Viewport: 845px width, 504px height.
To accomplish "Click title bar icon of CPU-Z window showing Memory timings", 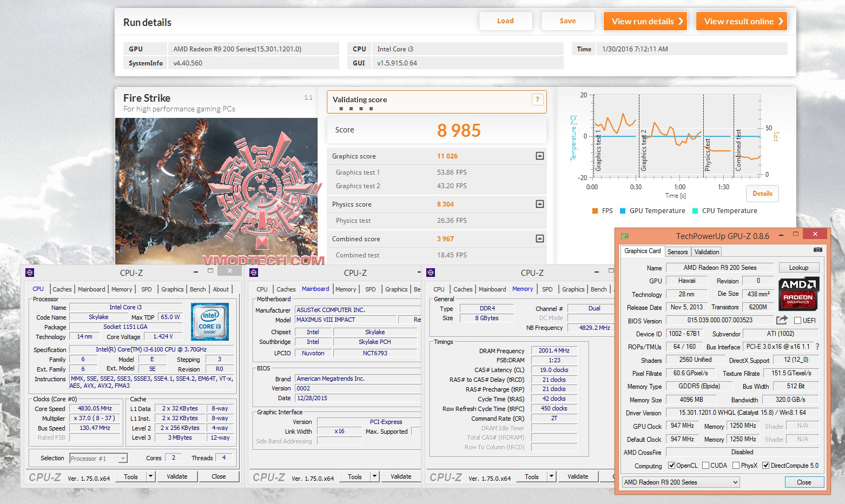I will click(x=431, y=273).
